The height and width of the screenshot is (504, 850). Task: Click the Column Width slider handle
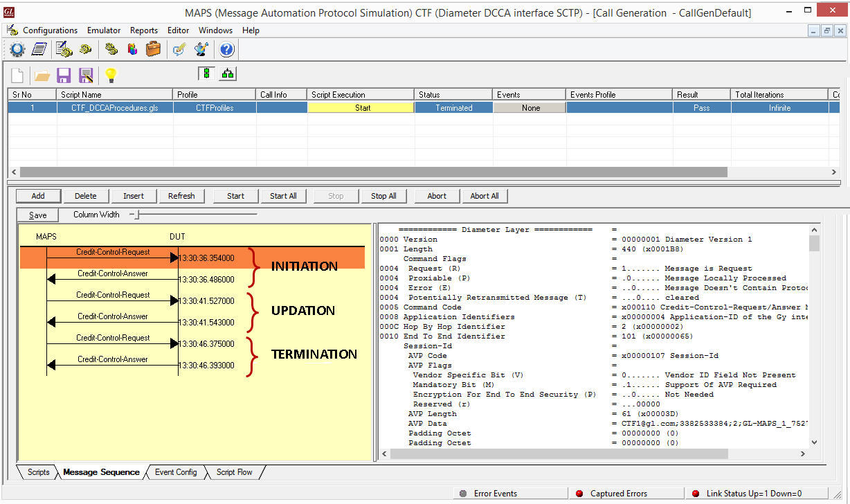coord(137,215)
